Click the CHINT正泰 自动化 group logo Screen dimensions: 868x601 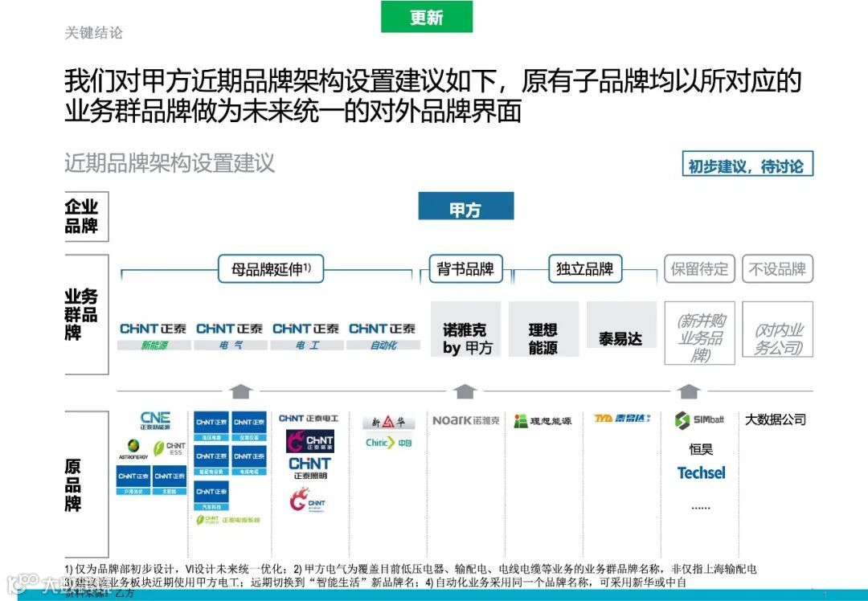click(383, 336)
